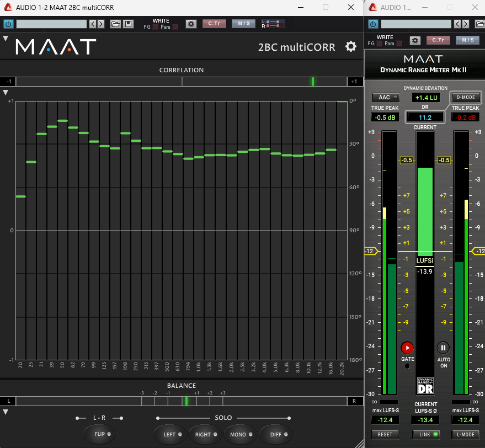Click the correlation meter green indicator
The image size is (485, 448).
coord(313,82)
